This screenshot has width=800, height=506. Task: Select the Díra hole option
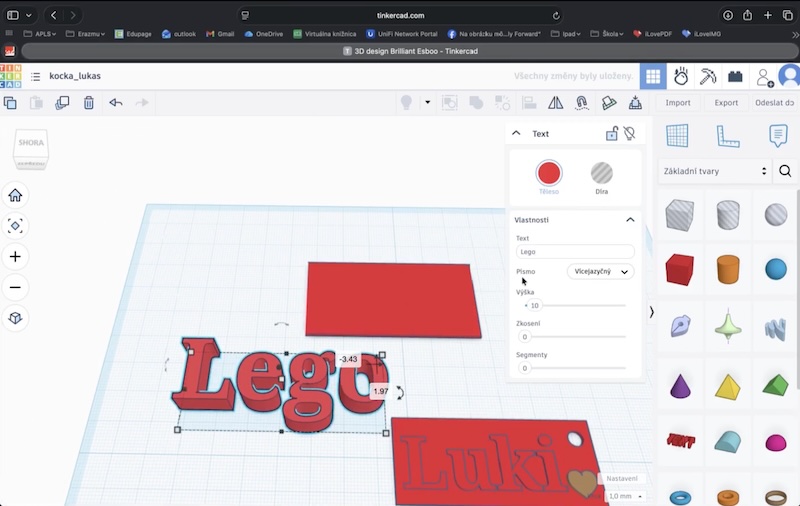602,173
